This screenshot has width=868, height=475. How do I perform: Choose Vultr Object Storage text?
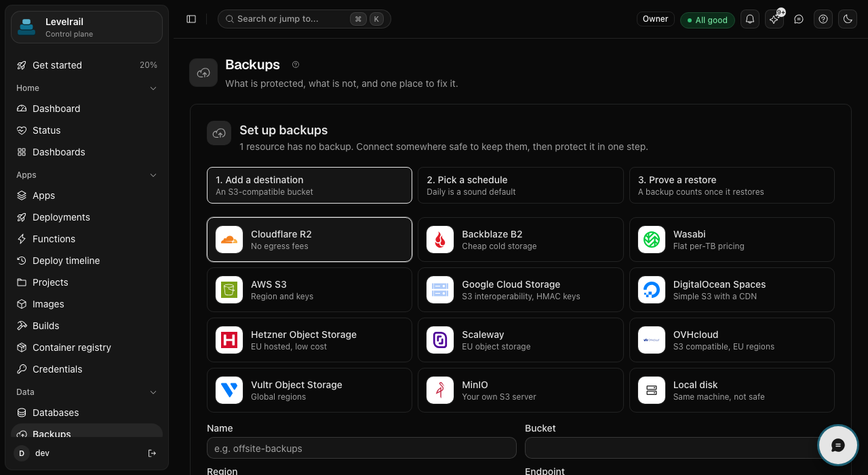pos(296,385)
